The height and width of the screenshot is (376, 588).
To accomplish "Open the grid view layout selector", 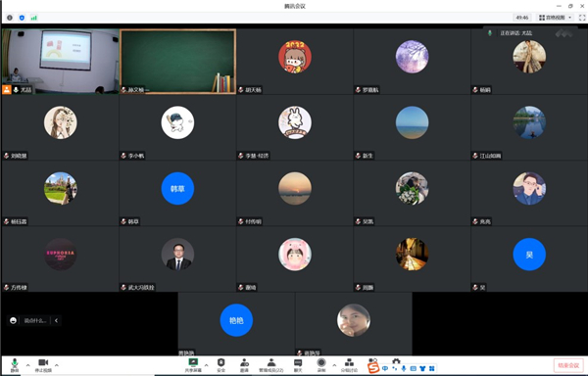I will [x=556, y=18].
